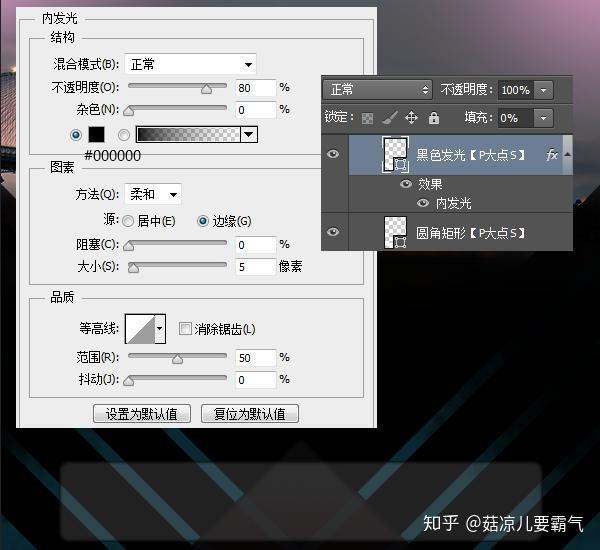Open 等高线 contour picker arrow

[x=160, y=328]
